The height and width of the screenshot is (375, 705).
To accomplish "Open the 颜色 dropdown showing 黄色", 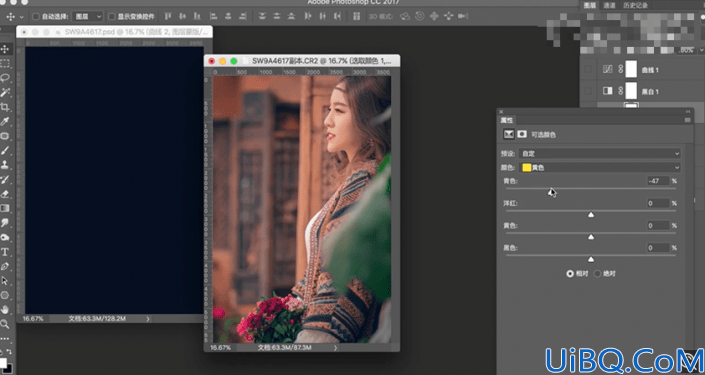I will (x=600, y=167).
